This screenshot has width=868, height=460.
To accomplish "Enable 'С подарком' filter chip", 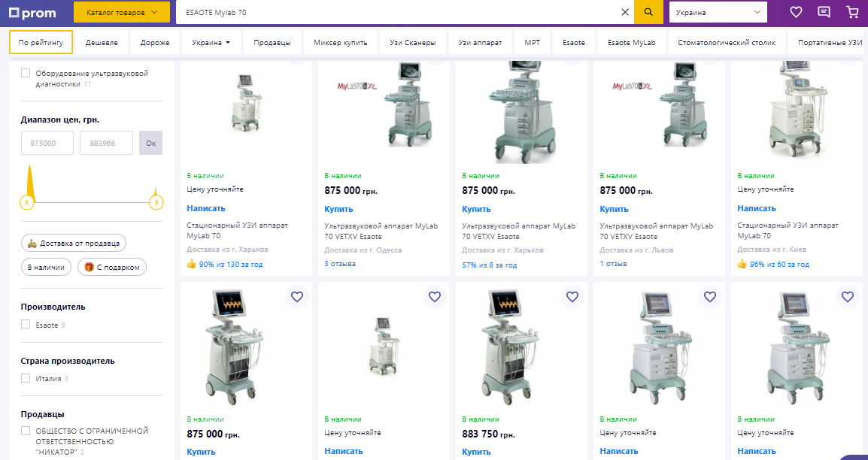I will 112,267.
